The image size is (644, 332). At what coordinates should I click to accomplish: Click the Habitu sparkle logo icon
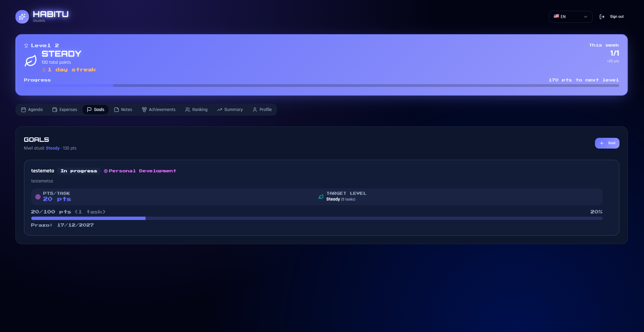22,17
